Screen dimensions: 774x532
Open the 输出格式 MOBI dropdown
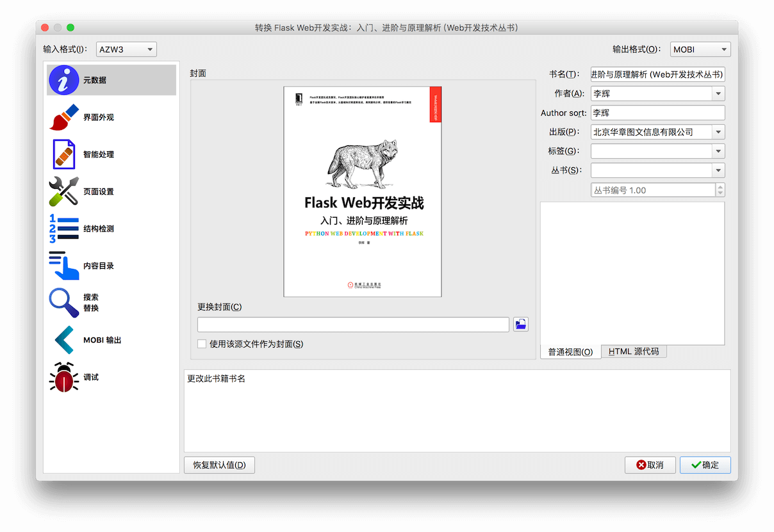pyautogui.click(x=700, y=49)
